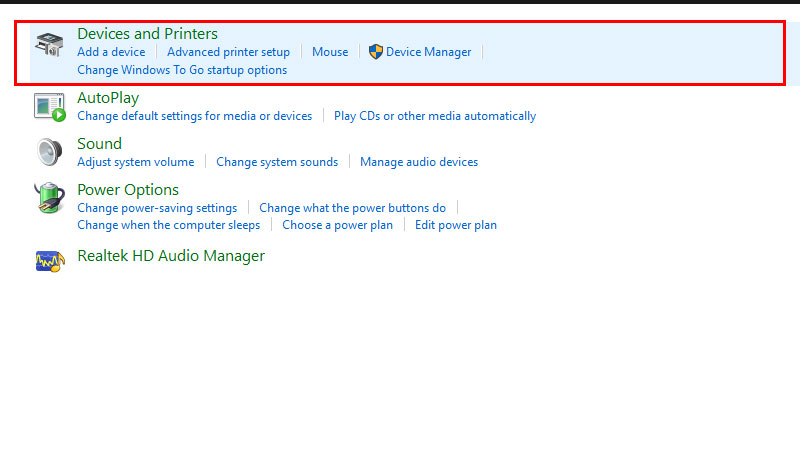The width and height of the screenshot is (800, 450).
Task: Select Play CDs or other media automatically
Action: (435, 116)
